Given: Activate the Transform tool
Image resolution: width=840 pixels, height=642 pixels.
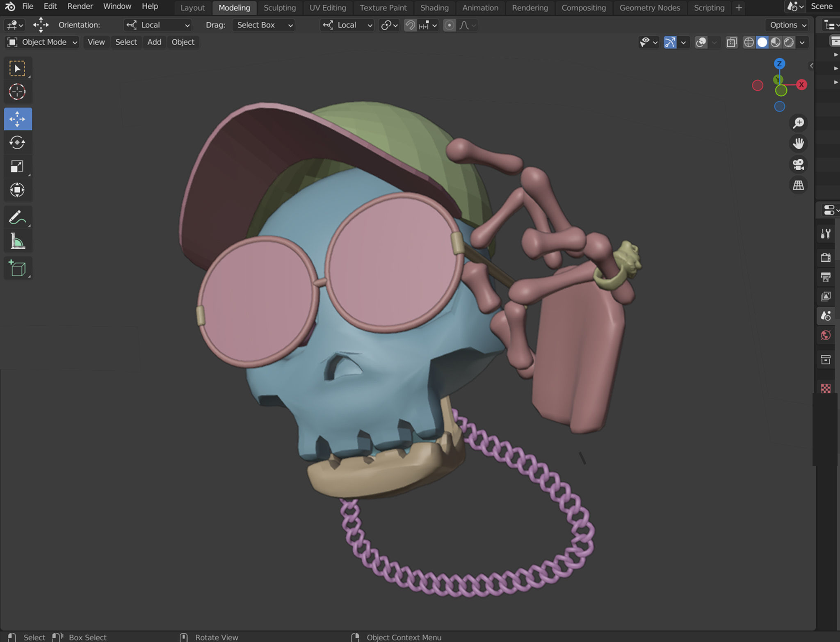Looking at the screenshot, I should (x=18, y=190).
